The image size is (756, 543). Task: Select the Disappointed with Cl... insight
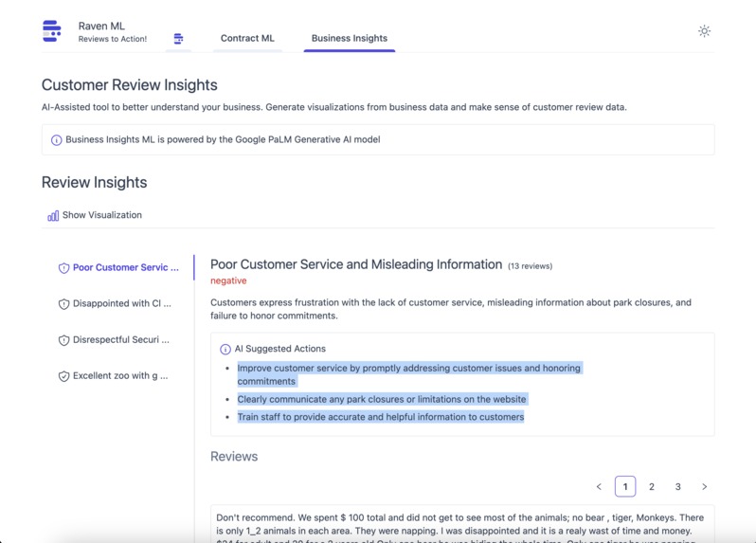pos(115,304)
